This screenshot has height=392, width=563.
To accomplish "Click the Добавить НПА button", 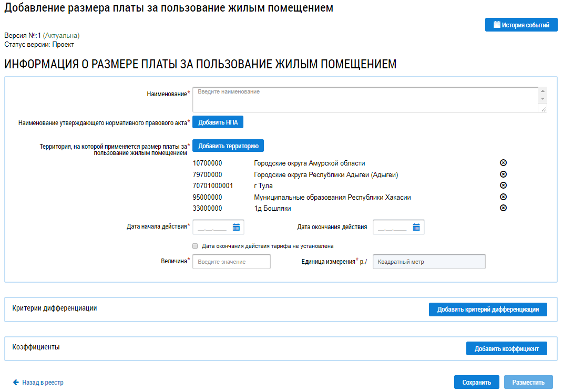I will 218,122.
